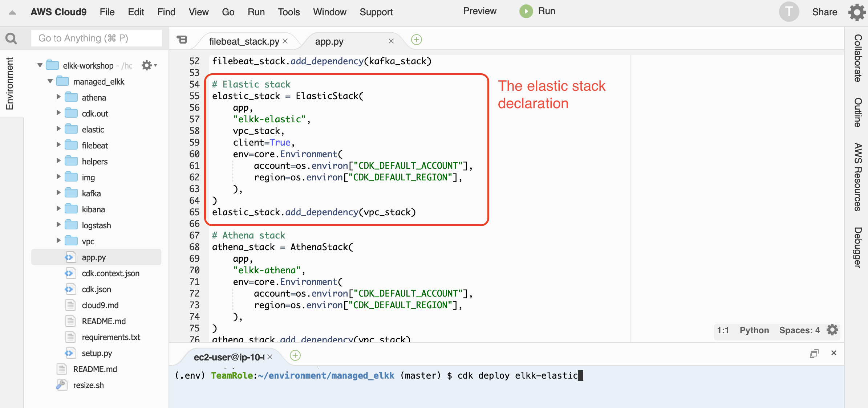Click the requirements.txt document icon
Screen dimensions: 868x408
pos(70,337)
